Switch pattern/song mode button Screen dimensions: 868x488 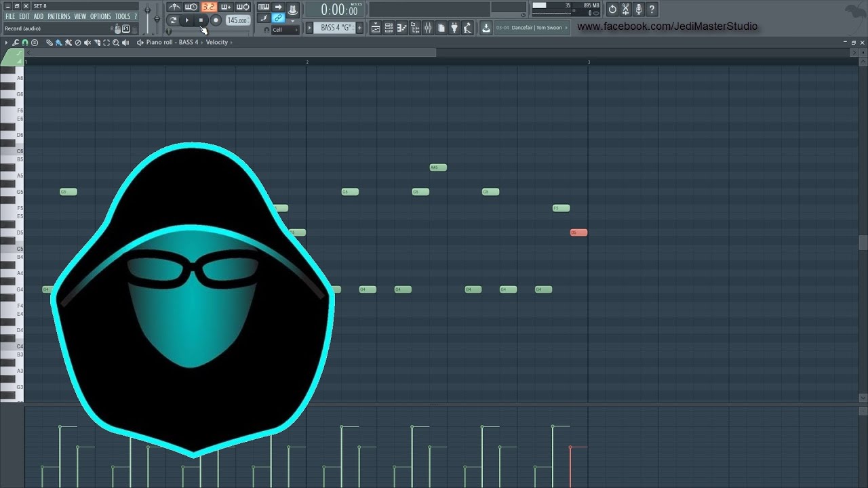[x=173, y=20]
